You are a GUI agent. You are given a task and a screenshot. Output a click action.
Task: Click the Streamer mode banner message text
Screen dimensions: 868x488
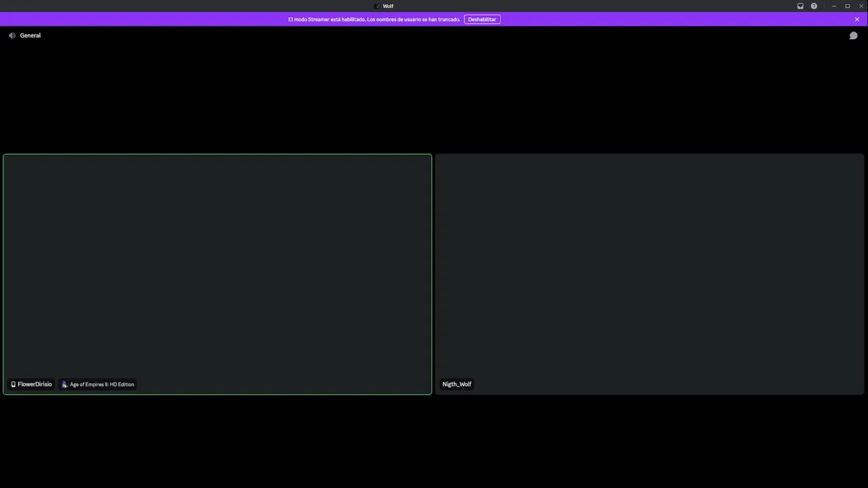[x=374, y=19]
